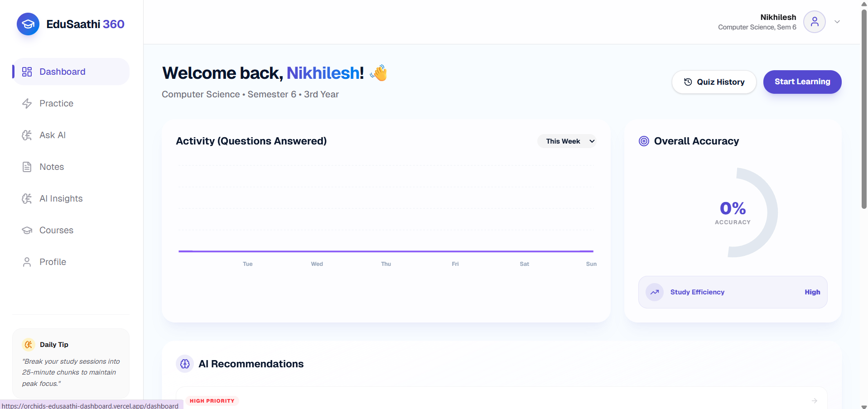Open the This Week period dropdown
Image resolution: width=868 pixels, height=409 pixels.
[567, 141]
